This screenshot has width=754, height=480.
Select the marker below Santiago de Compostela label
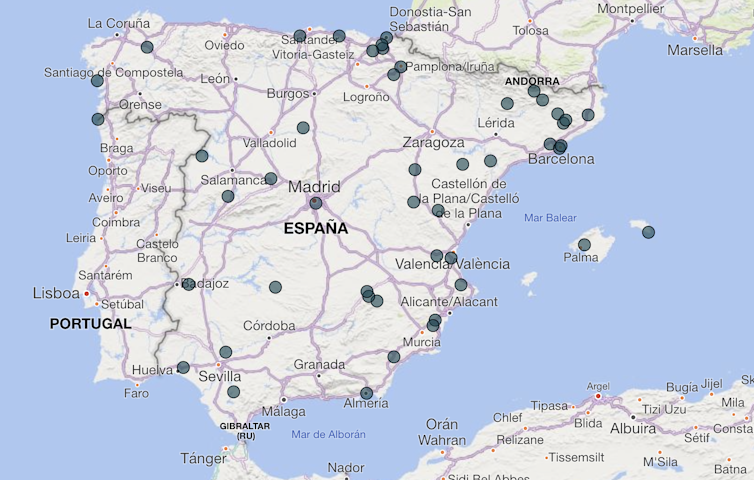pos(97,81)
